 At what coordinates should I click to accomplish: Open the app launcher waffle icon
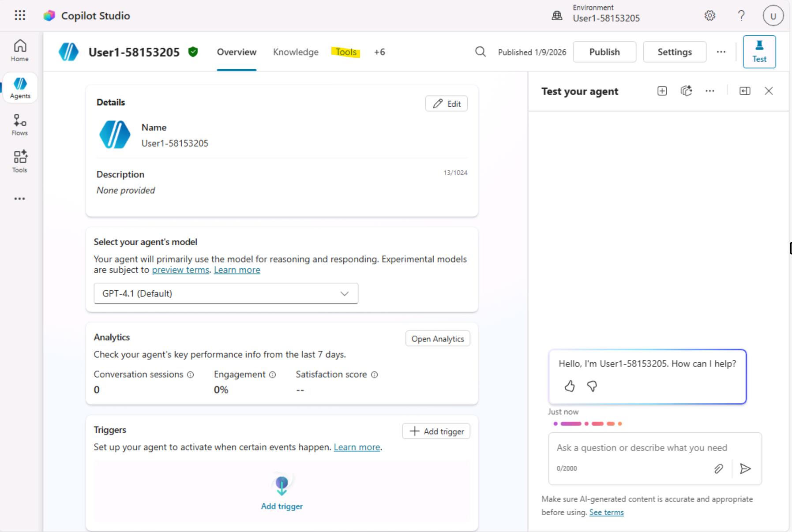point(20,15)
